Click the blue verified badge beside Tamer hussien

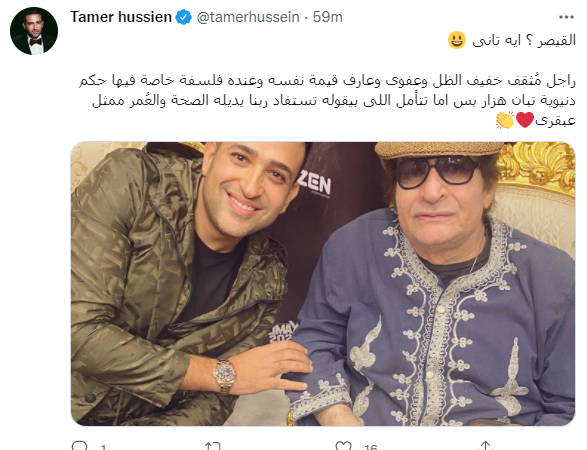click(x=183, y=17)
